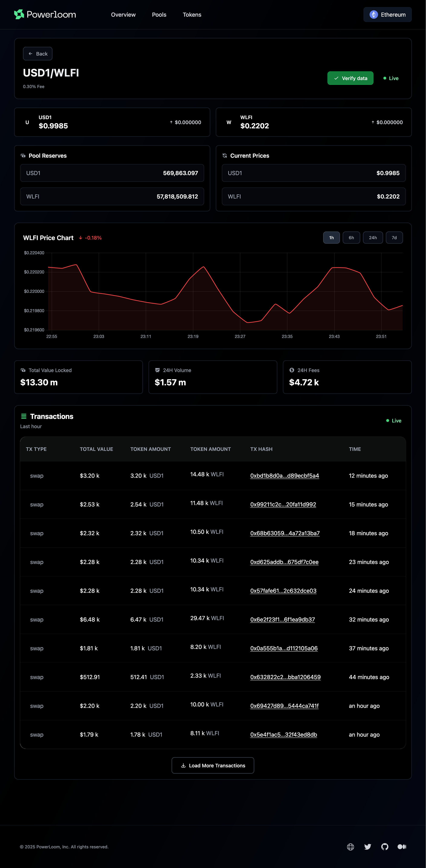Click the TX HASH column header

(x=261, y=449)
